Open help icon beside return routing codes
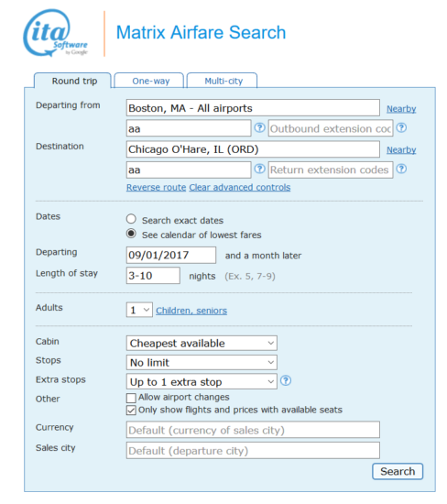Screen dimensions: 447x504 pos(259,170)
